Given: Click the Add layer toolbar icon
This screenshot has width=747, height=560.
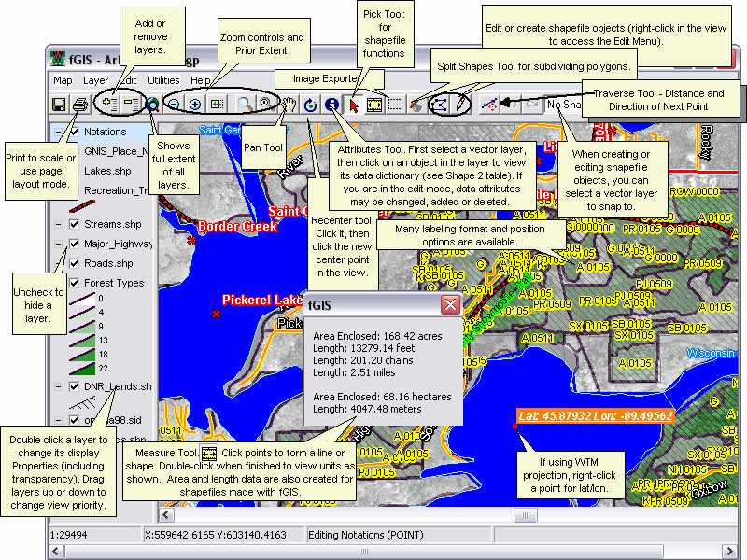Looking at the screenshot, I should [110, 105].
